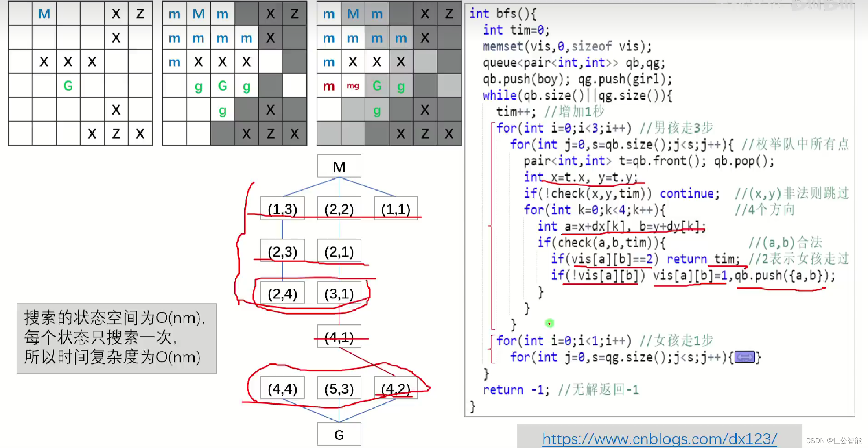
Task: Click the text '所以时间复杂度为O(nm)'
Action: [112, 357]
